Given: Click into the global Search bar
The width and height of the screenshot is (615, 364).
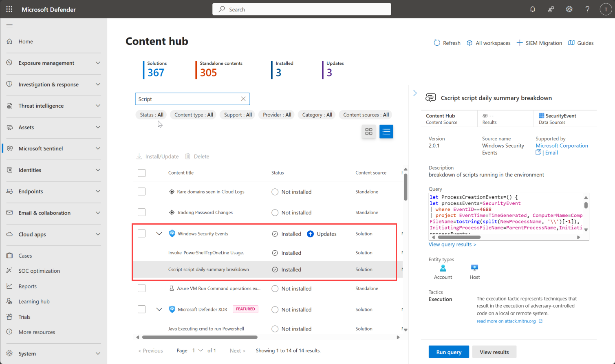Looking at the screenshot, I should tap(301, 9).
